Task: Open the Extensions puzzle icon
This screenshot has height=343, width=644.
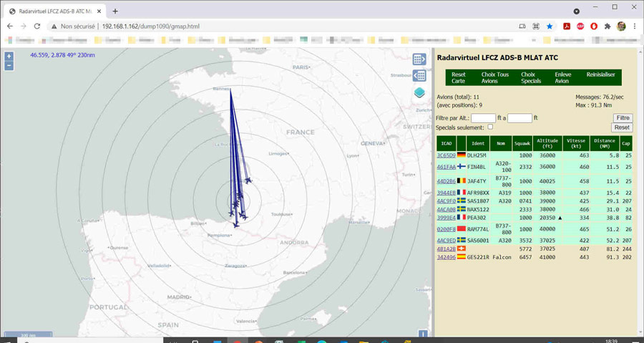Action: 608,26
